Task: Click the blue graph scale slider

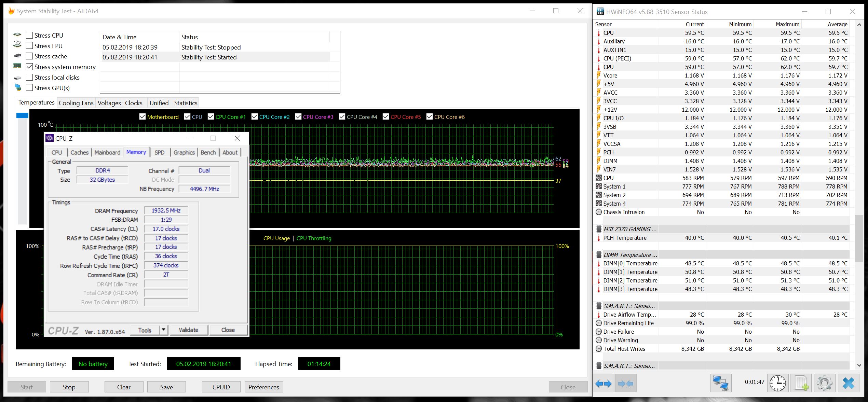Action: click(22, 116)
